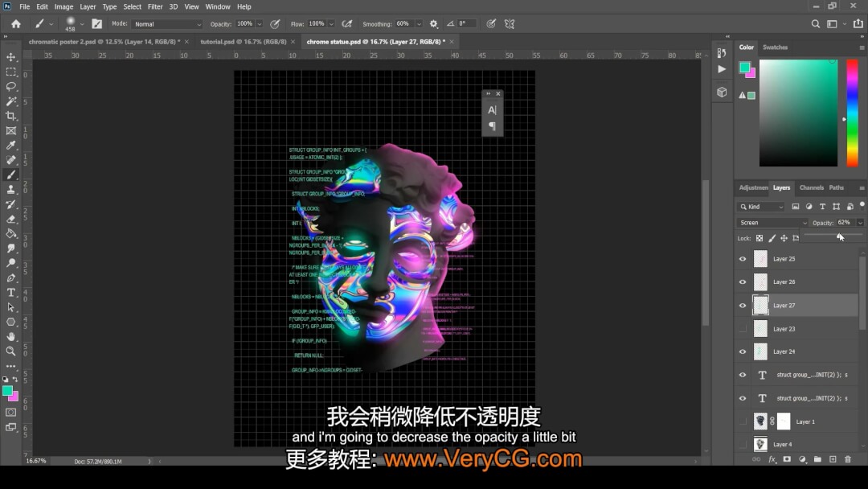Screen dimensions: 868x489
Task: Click inside the color picker field
Action: (798, 113)
